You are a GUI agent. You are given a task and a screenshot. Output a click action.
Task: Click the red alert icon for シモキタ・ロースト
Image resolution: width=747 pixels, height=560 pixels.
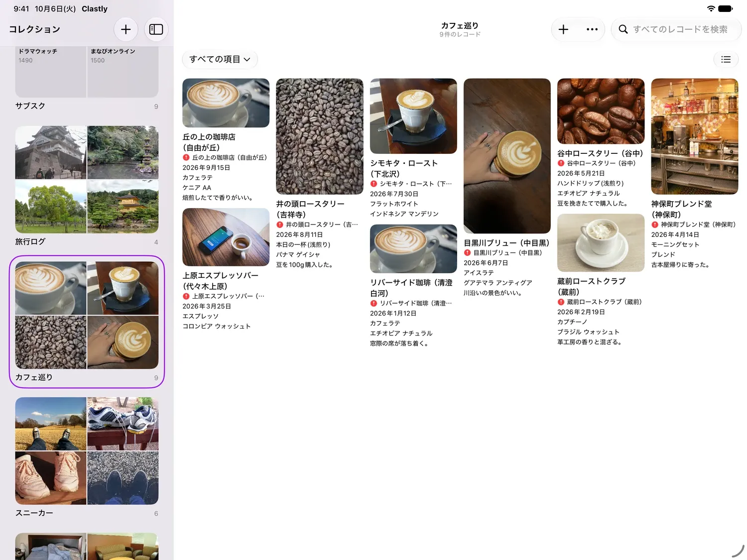click(373, 184)
